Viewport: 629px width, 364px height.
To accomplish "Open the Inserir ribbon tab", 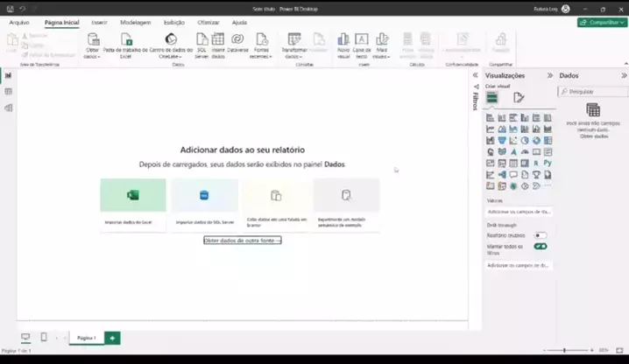I will tap(99, 23).
